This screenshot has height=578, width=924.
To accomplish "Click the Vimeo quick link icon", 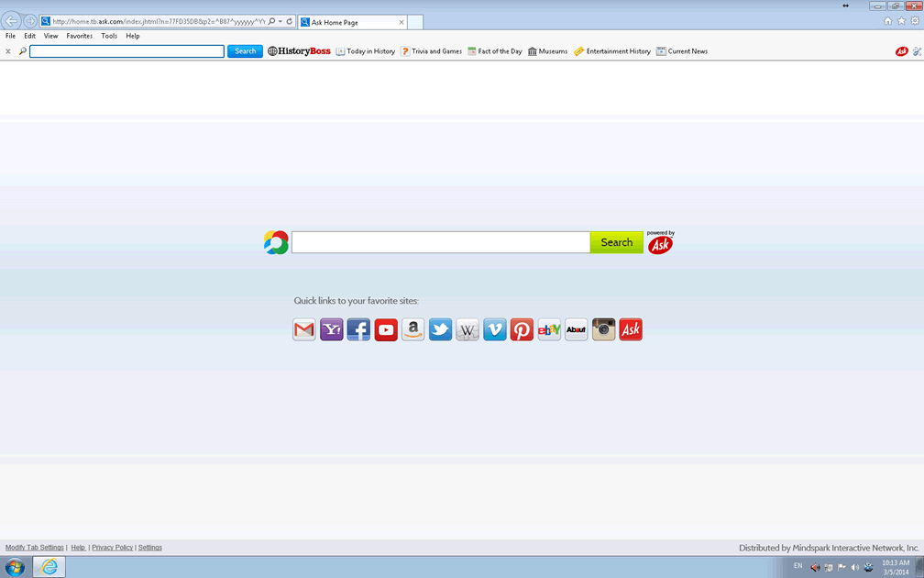I will (x=495, y=329).
